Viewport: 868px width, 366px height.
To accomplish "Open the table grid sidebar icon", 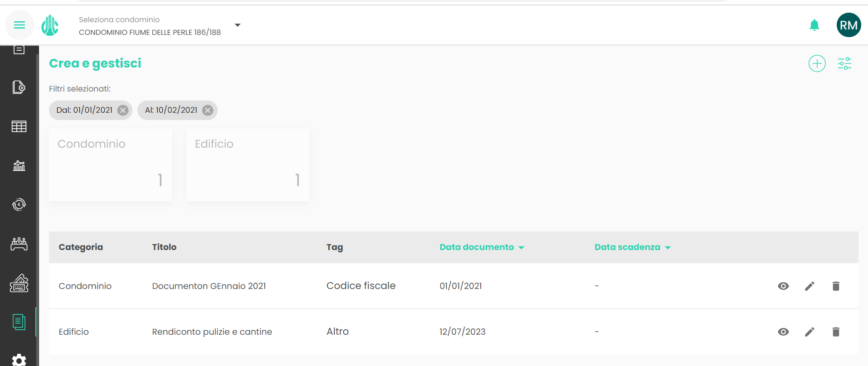I will click(19, 126).
